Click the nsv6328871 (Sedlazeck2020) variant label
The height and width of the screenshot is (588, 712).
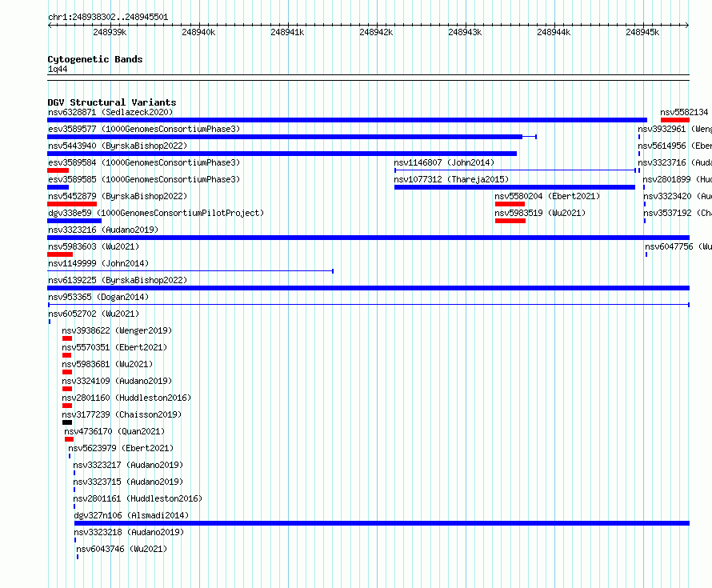110,112
